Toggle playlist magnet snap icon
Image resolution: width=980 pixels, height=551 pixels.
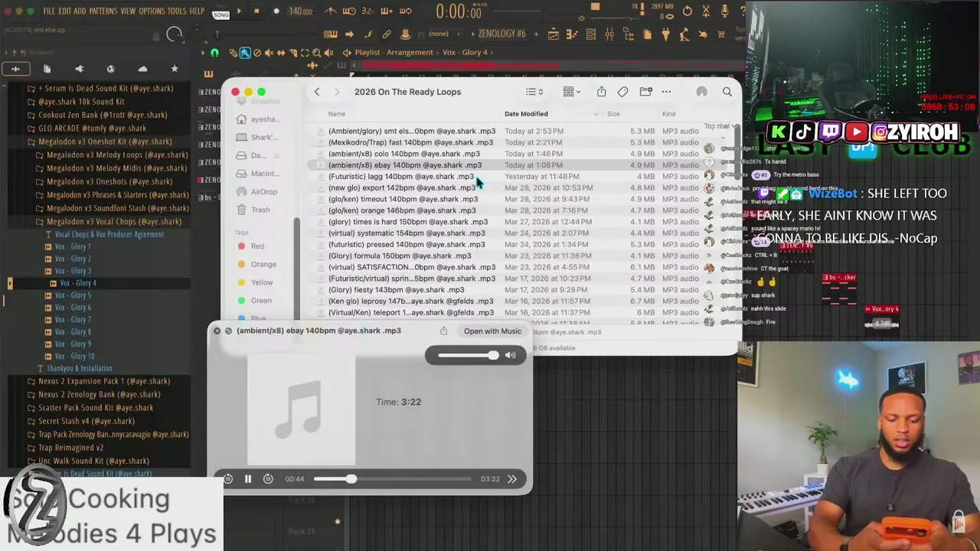click(214, 53)
